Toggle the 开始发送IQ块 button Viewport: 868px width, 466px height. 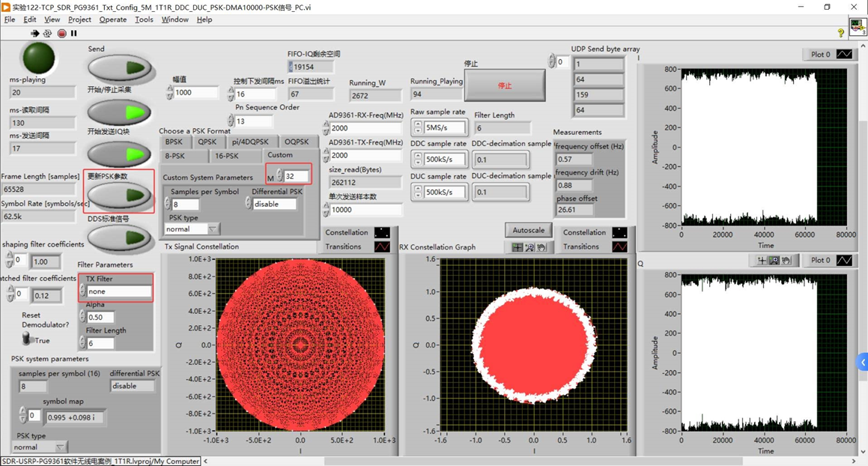point(120,154)
